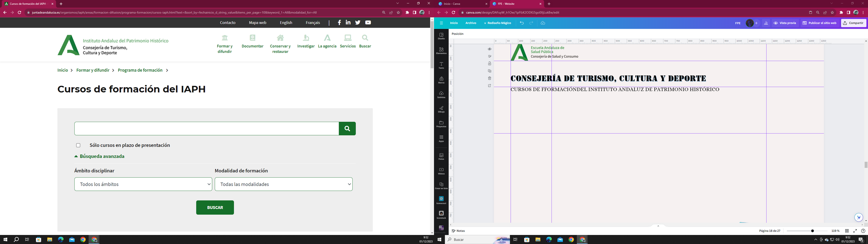The width and height of the screenshot is (868, 244).
Task: Click the Compartir button
Action: (853, 23)
